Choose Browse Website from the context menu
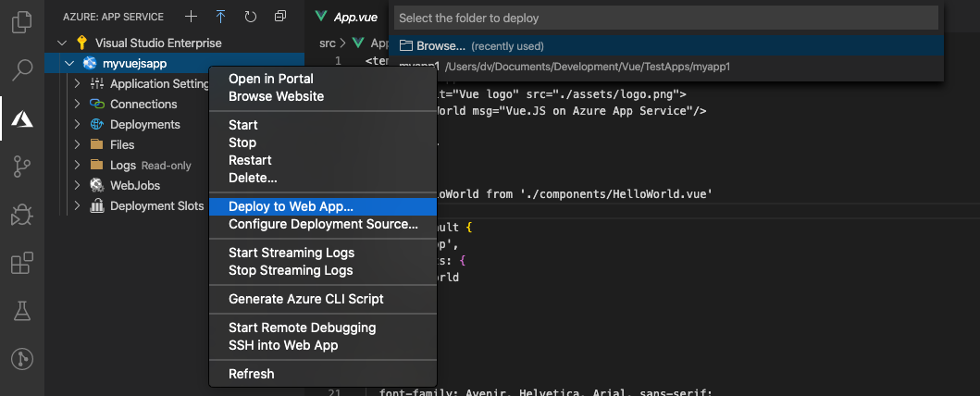This screenshot has width=980, height=396. (x=322, y=96)
